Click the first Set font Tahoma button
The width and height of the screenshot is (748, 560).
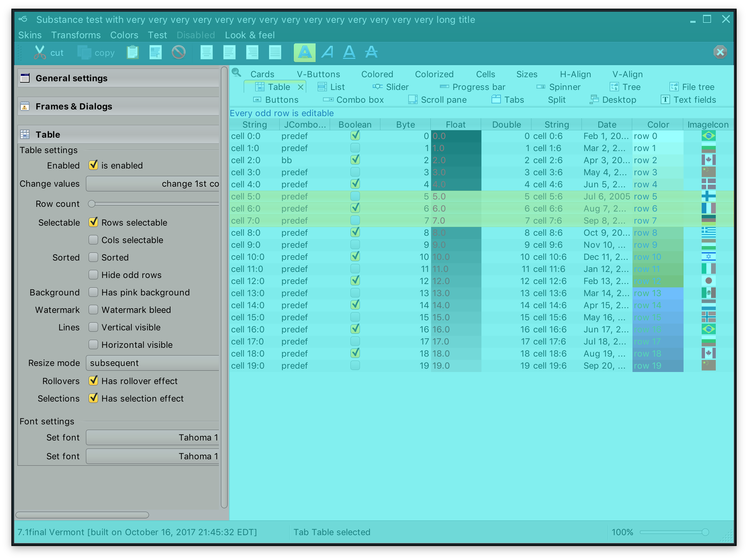coord(153,437)
